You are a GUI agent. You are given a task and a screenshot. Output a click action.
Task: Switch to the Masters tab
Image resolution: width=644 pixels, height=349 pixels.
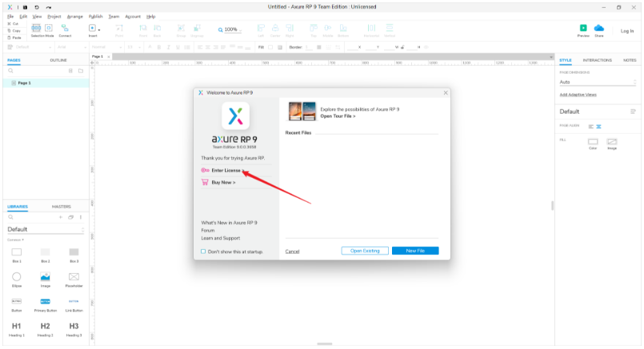click(61, 207)
